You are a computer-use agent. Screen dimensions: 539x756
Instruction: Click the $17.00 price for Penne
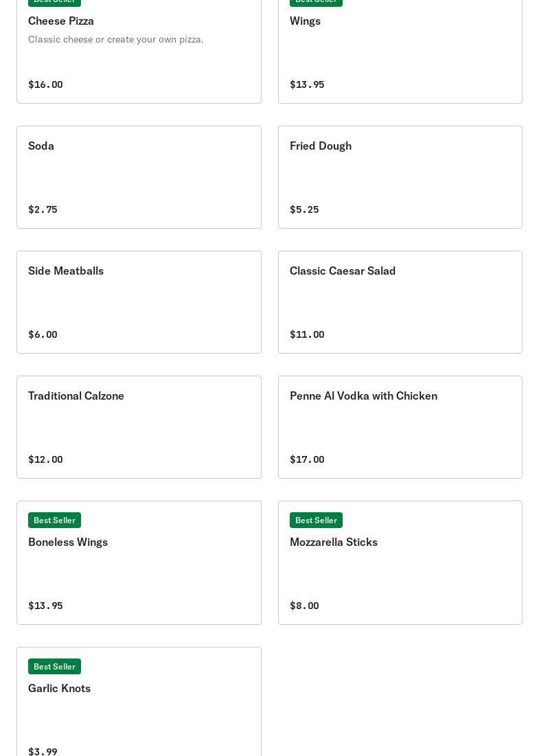pos(307,460)
